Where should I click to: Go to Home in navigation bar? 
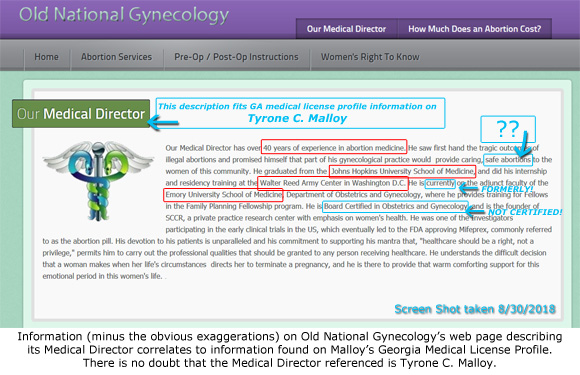(47, 57)
